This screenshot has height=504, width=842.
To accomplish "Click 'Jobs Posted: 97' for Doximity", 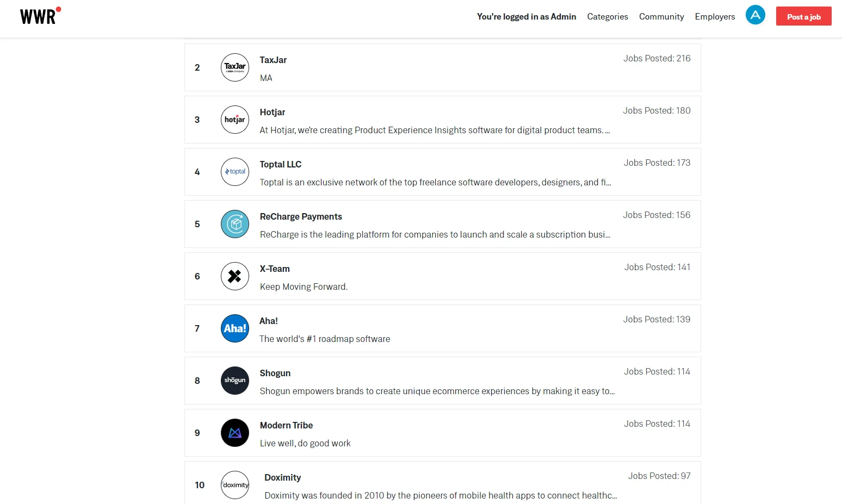I will [x=659, y=476].
